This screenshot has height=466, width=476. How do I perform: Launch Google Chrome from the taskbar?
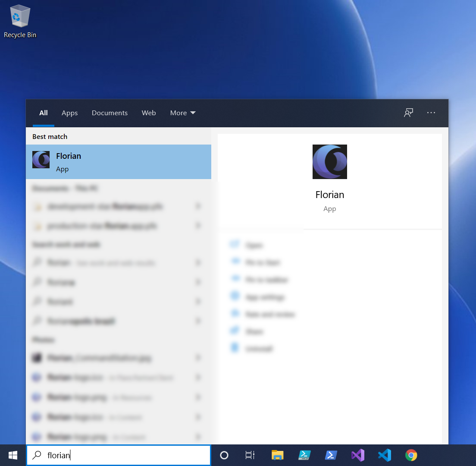click(x=411, y=455)
